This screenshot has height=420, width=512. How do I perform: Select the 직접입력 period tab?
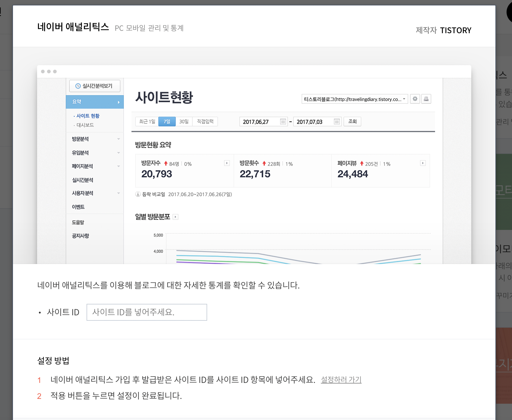click(x=205, y=122)
